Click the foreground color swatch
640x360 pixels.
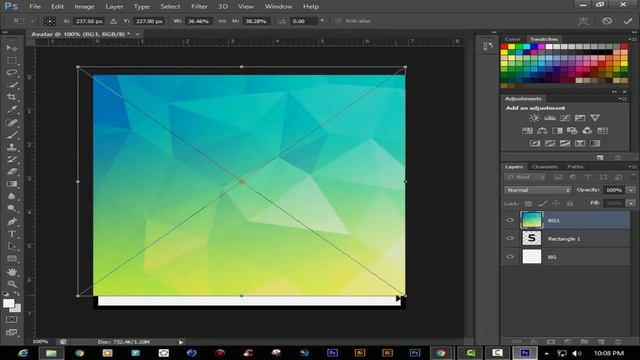pos(8,303)
